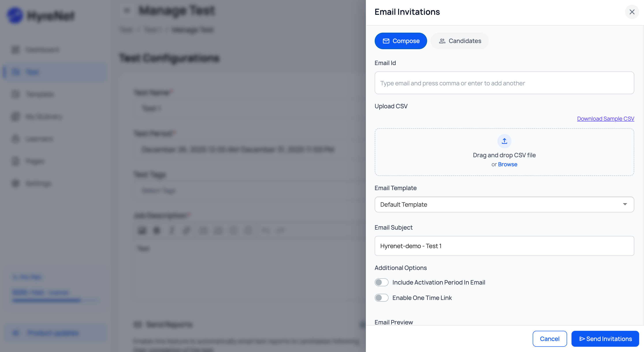Click the Download Sample CSV link

605,119
